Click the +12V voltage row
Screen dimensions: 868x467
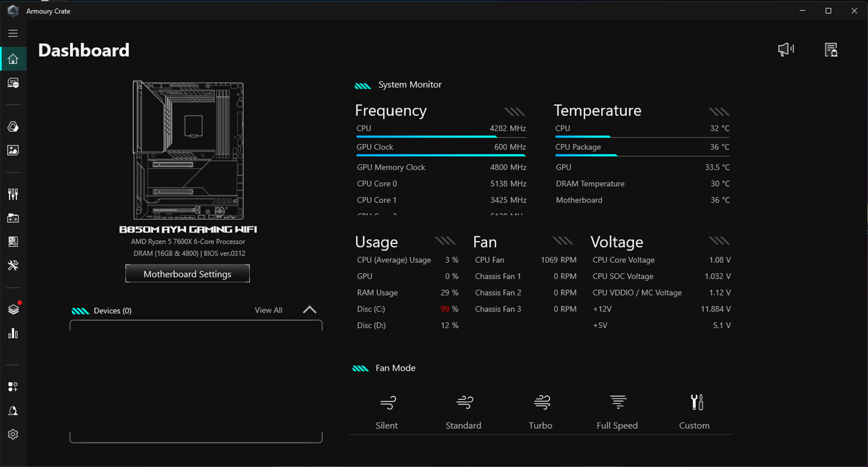point(662,309)
